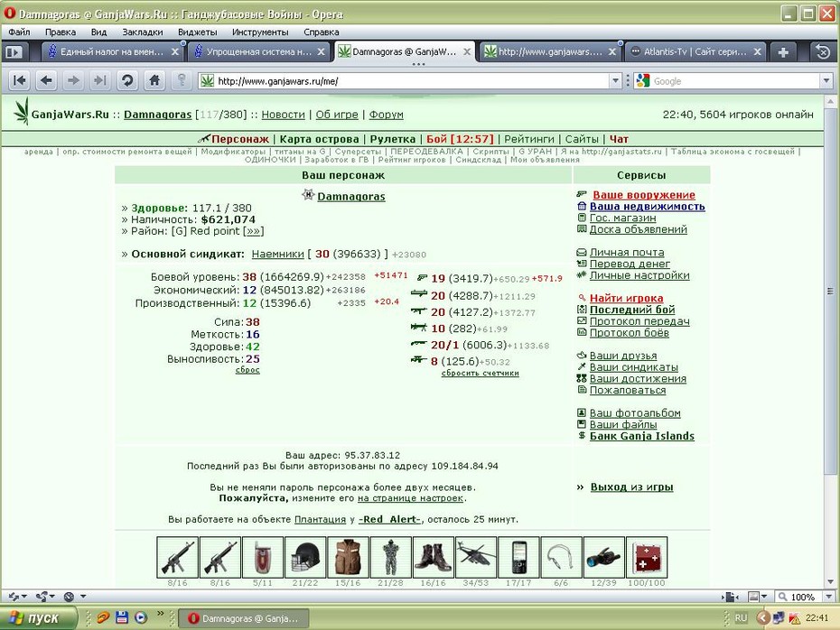Screen dimensions: 840x630
Task: Click the boots equipment thumbnail 16/16
Action: click(x=433, y=557)
